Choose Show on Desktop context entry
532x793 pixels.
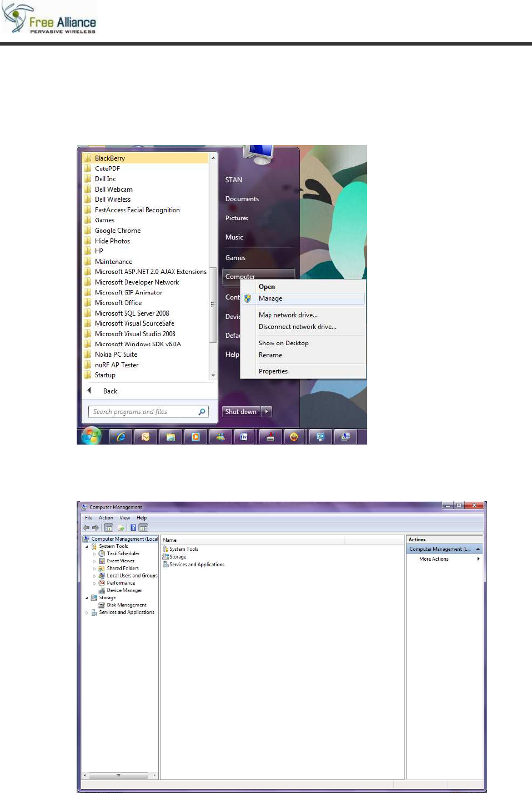pos(303,343)
